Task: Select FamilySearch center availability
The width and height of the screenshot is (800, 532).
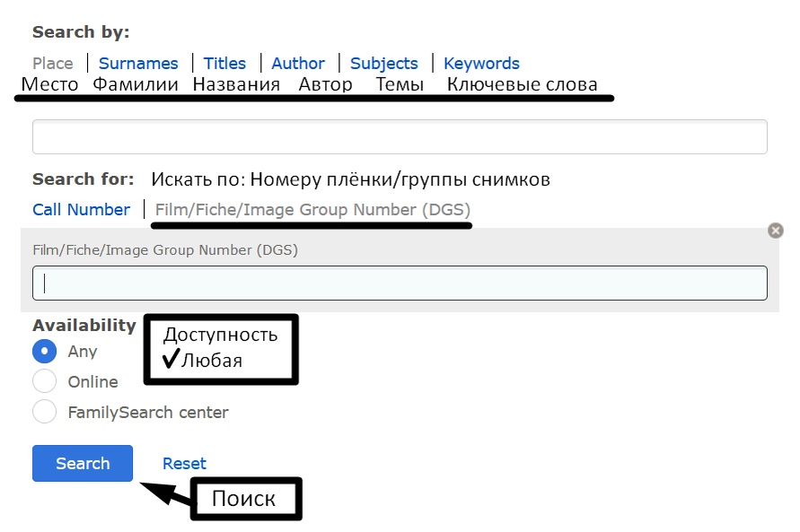Action: coord(45,412)
